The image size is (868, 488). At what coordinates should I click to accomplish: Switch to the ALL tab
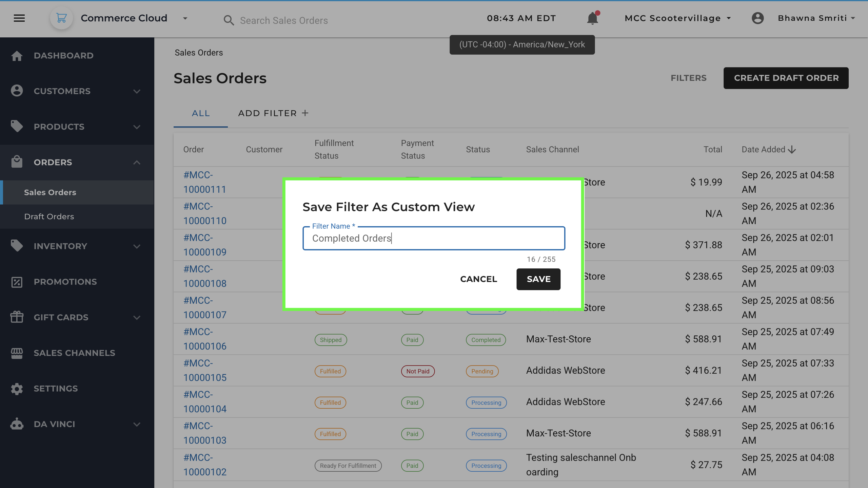(x=201, y=113)
